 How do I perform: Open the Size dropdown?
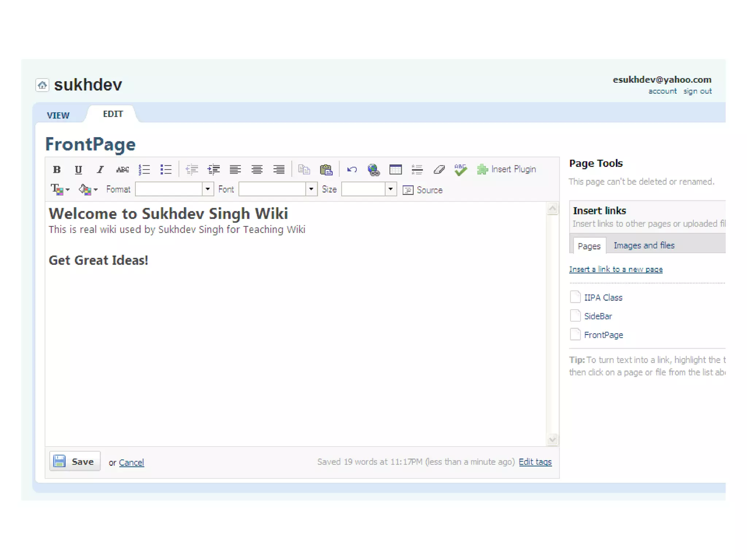coord(391,189)
